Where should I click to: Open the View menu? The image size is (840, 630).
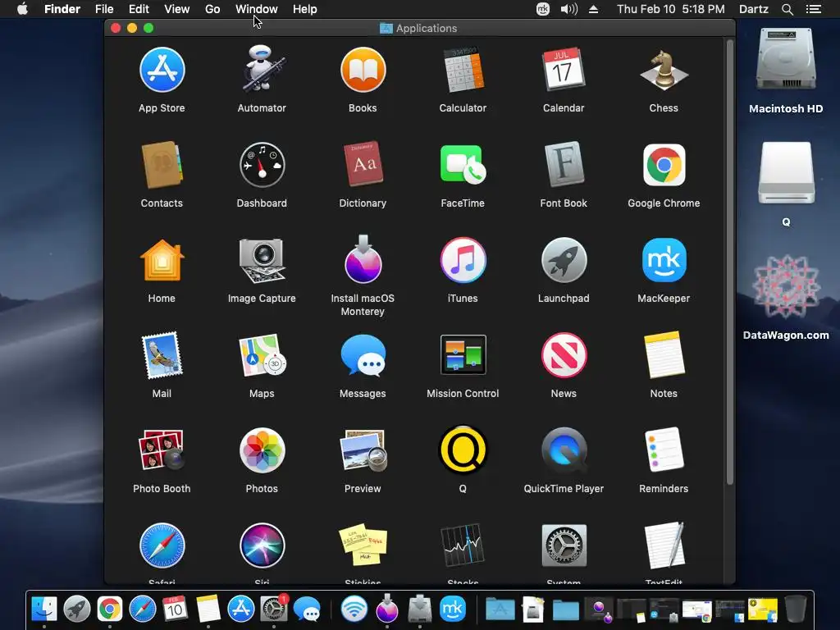pos(177,9)
